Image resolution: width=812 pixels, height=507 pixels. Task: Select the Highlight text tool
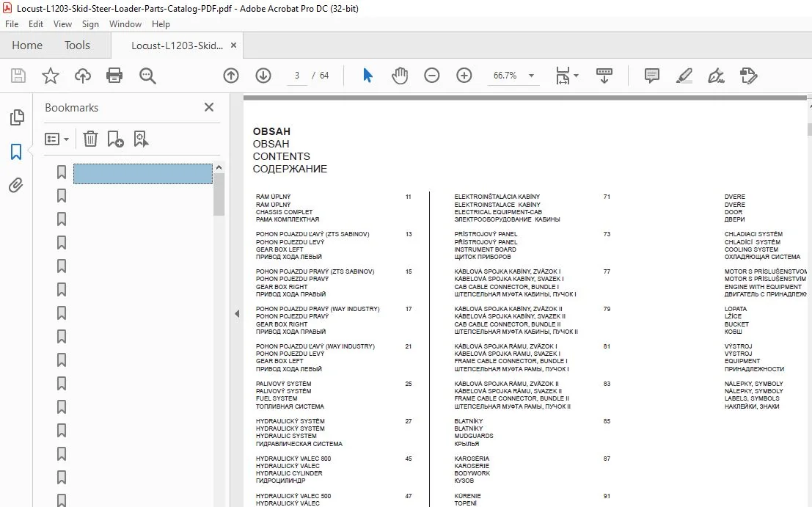tap(684, 76)
